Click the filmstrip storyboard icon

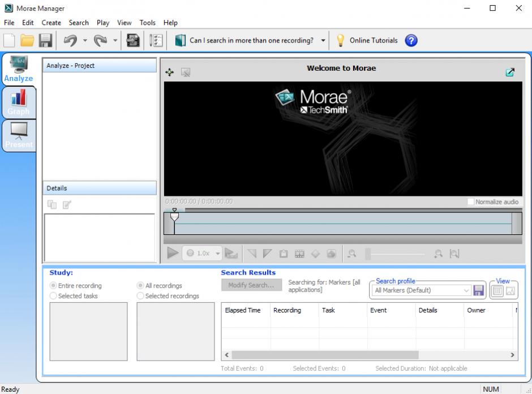click(299, 254)
